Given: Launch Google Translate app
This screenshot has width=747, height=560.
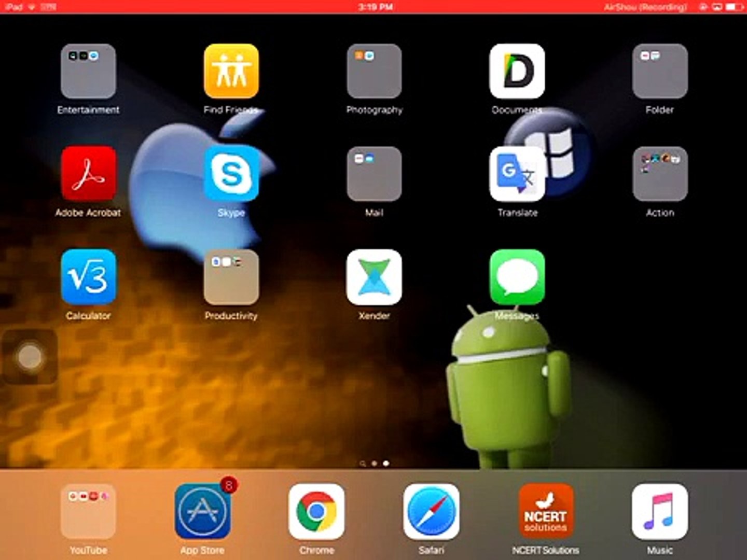Looking at the screenshot, I should click(517, 174).
